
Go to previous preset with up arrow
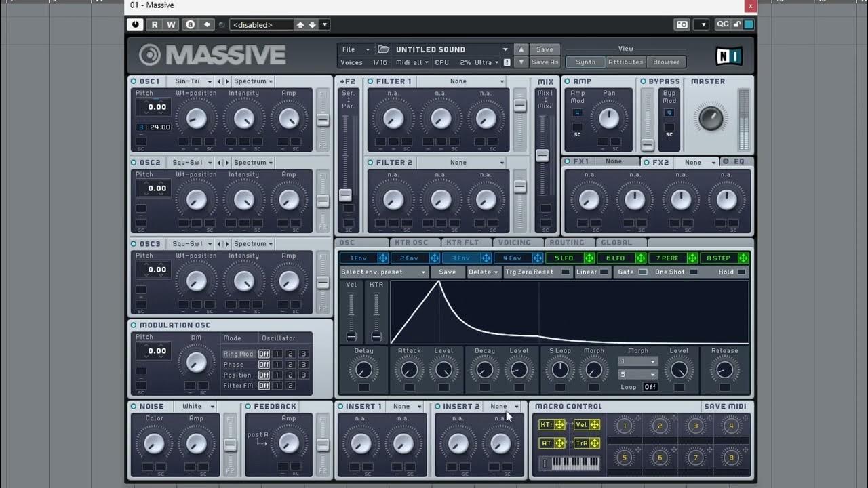click(x=521, y=49)
